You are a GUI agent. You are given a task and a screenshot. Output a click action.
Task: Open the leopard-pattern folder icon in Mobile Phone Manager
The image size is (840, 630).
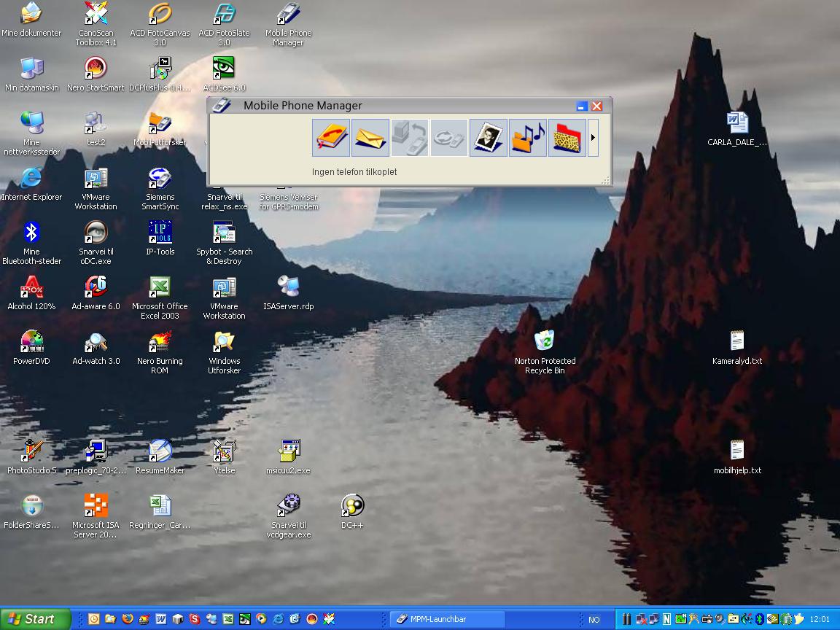coord(567,138)
